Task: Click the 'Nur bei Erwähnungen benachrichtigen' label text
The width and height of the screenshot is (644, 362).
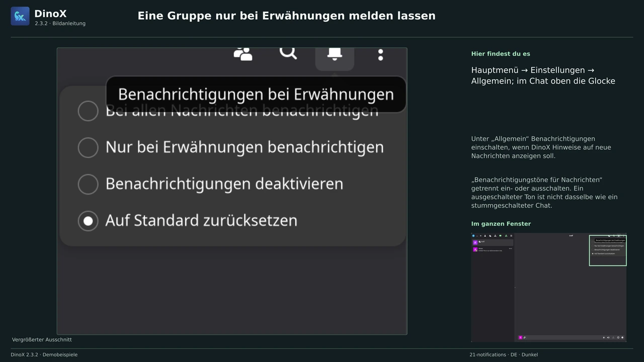Action: [245, 147]
